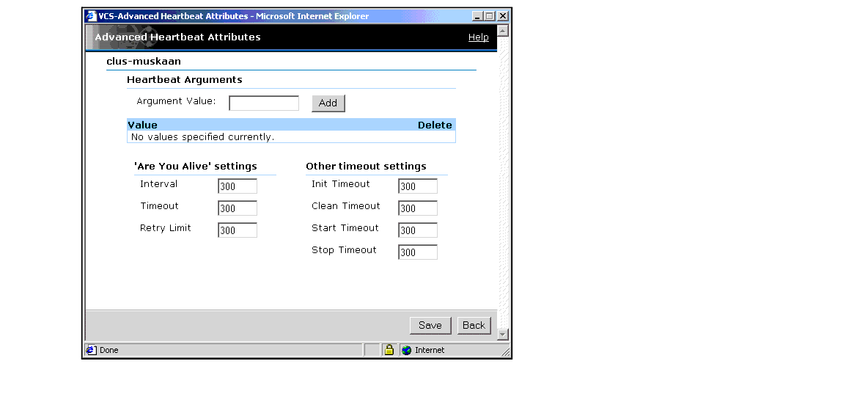This screenshot has height=394, width=868.
Task: Click the scrollbar up arrow
Action: pyautogui.click(x=502, y=31)
